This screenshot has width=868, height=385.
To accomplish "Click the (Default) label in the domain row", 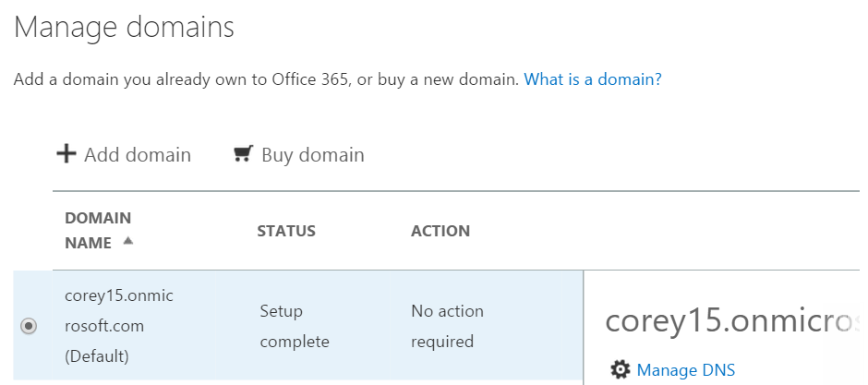I will pyautogui.click(x=97, y=356).
